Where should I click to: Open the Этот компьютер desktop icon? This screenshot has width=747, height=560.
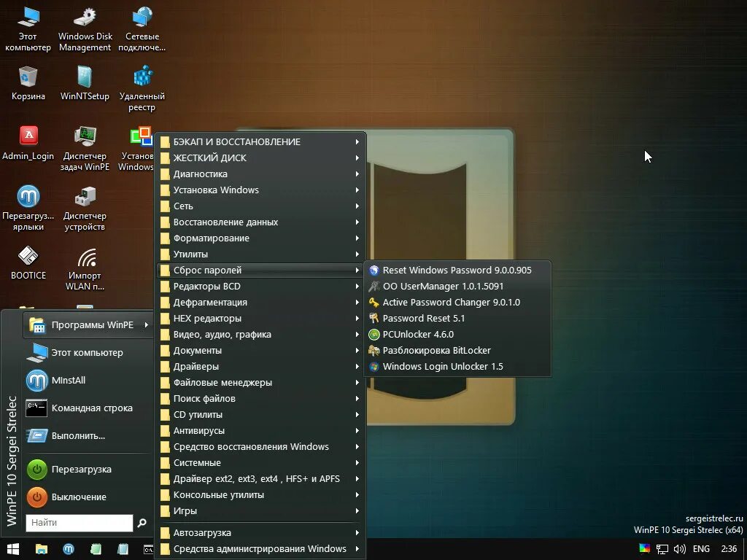click(28, 28)
